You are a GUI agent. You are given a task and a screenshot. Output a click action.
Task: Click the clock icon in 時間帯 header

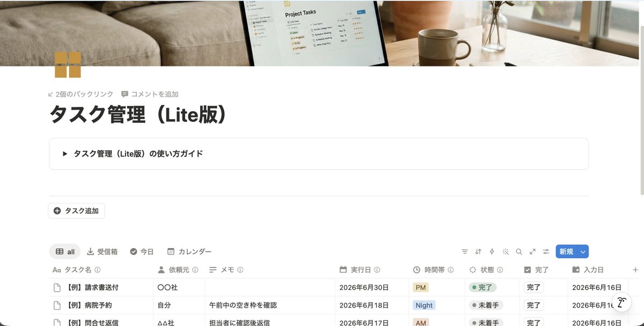click(417, 270)
